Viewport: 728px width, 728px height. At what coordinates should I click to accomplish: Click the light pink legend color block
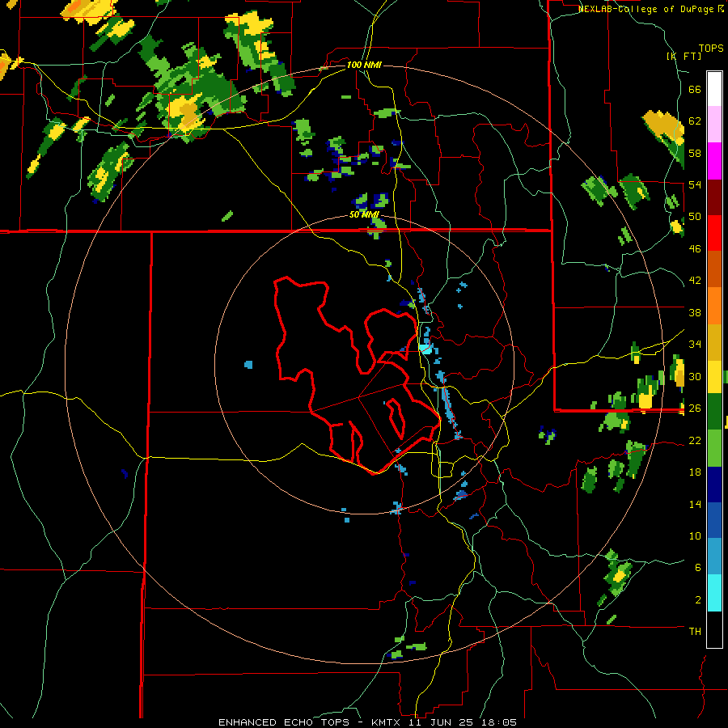[714, 125]
